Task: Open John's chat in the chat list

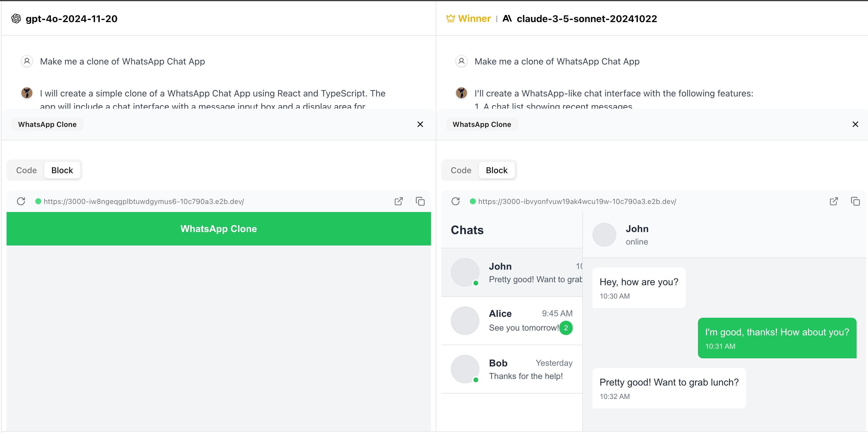Action: click(512, 272)
